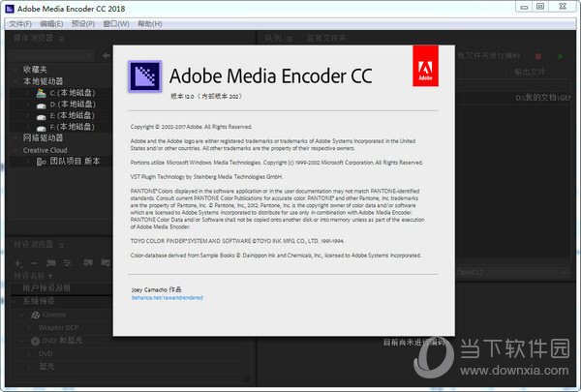Click the D:\我的文档 output path
This screenshot has width=581, height=392.
543,98
